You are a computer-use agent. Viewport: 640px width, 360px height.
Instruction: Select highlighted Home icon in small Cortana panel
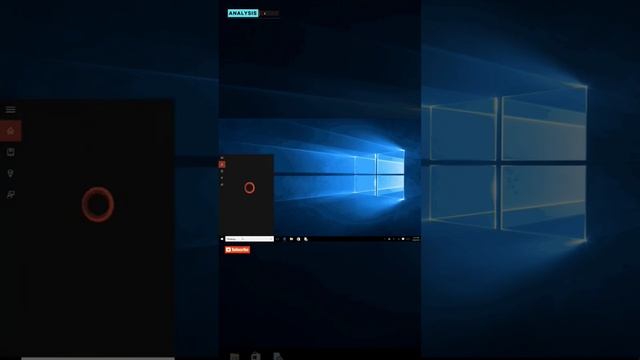click(x=222, y=164)
